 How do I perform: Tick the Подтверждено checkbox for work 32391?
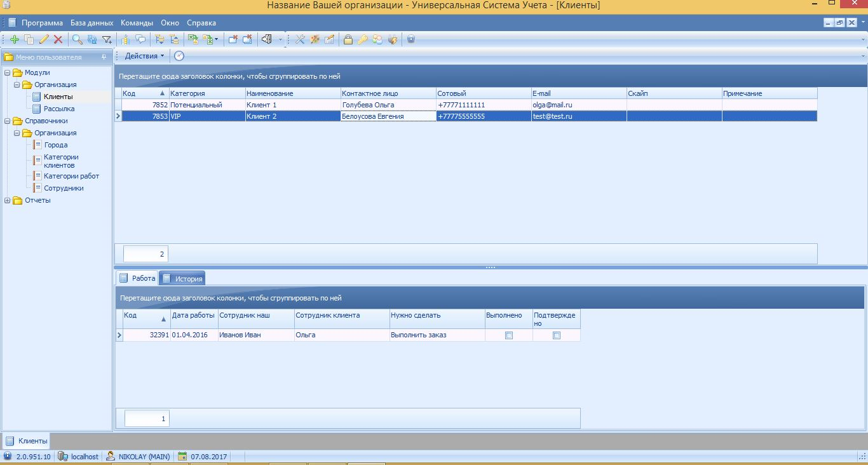(x=557, y=335)
